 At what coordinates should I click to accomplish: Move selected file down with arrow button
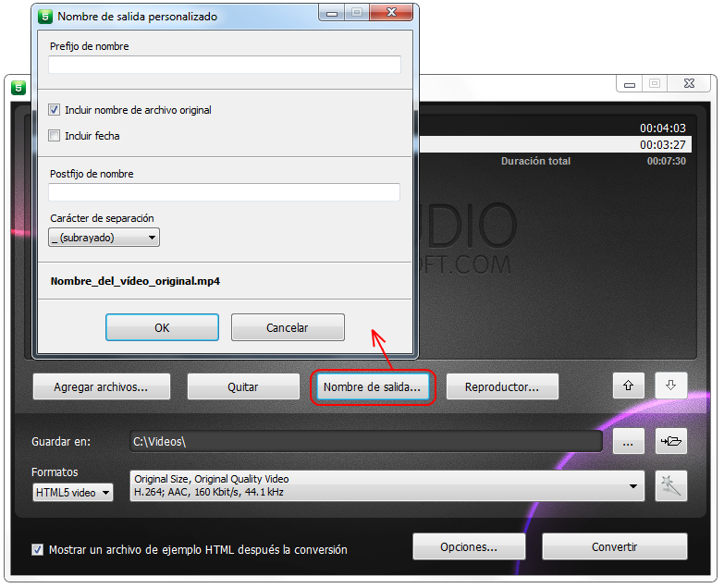pyautogui.click(x=671, y=386)
